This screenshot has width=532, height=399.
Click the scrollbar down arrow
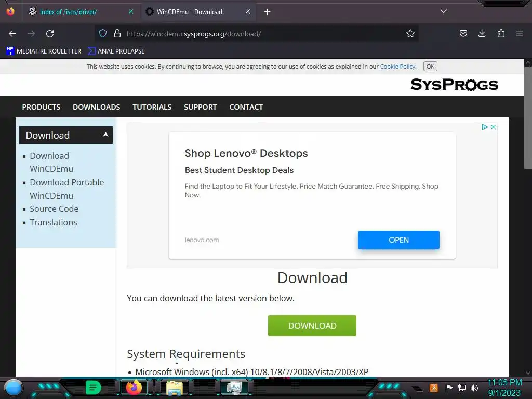coord(528,373)
